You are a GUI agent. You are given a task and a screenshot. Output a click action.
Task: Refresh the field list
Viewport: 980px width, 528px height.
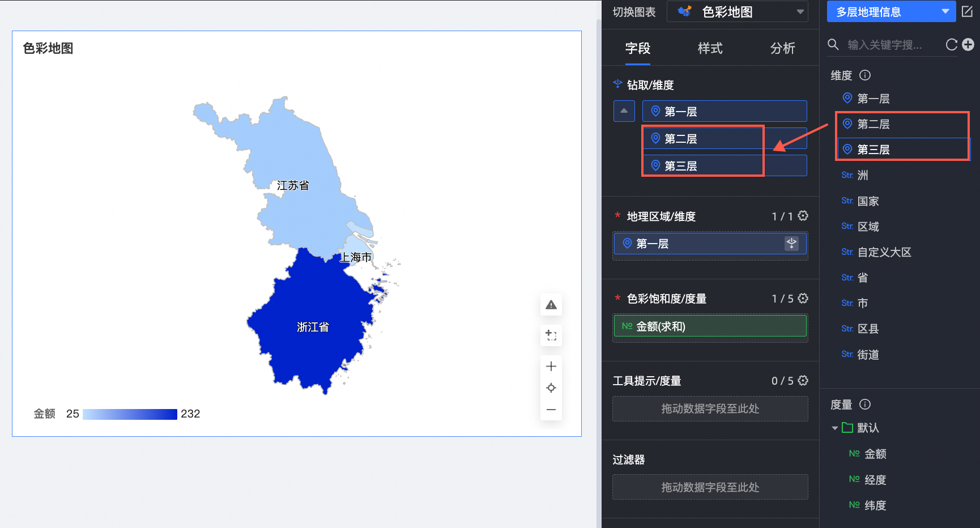pyautogui.click(x=952, y=45)
